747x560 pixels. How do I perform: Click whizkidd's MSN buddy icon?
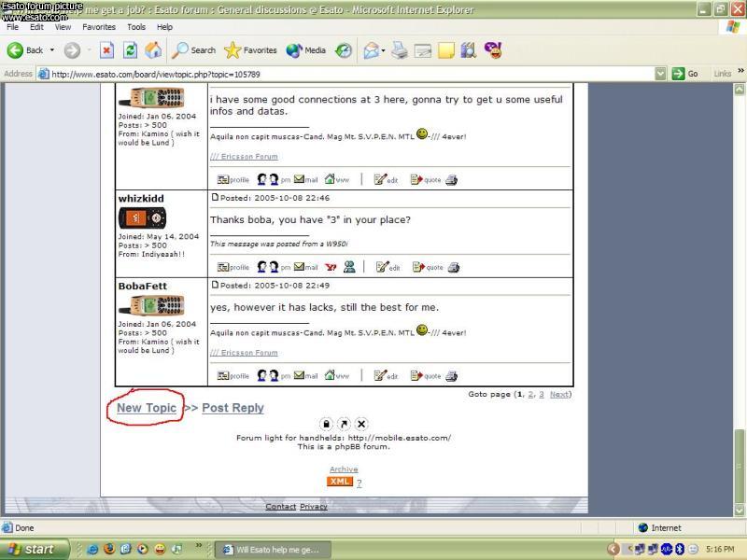point(349,267)
